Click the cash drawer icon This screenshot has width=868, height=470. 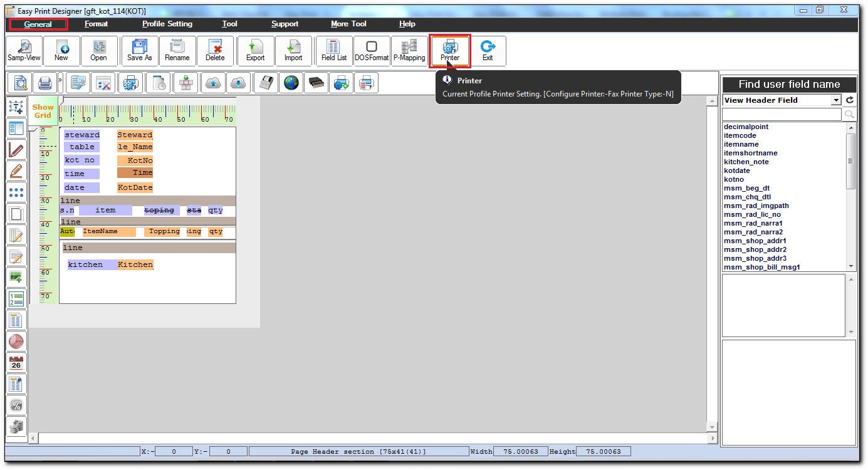[x=316, y=83]
